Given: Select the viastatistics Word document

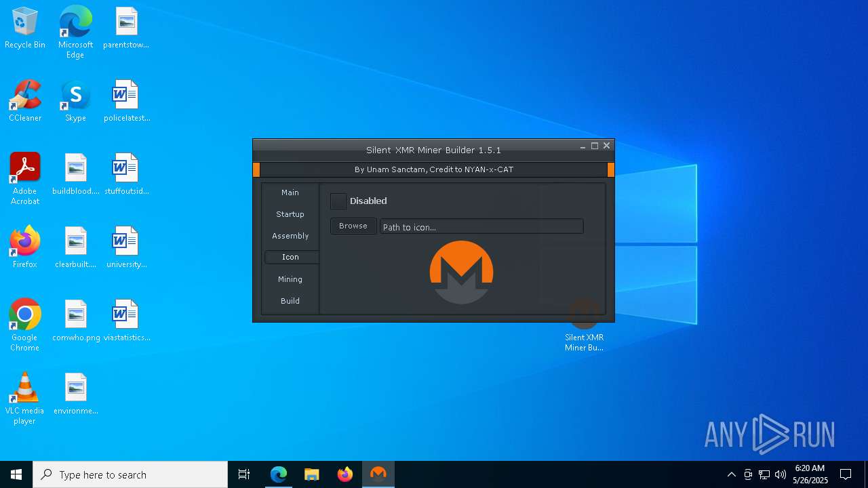Looking at the screenshot, I should tap(126, 321).
